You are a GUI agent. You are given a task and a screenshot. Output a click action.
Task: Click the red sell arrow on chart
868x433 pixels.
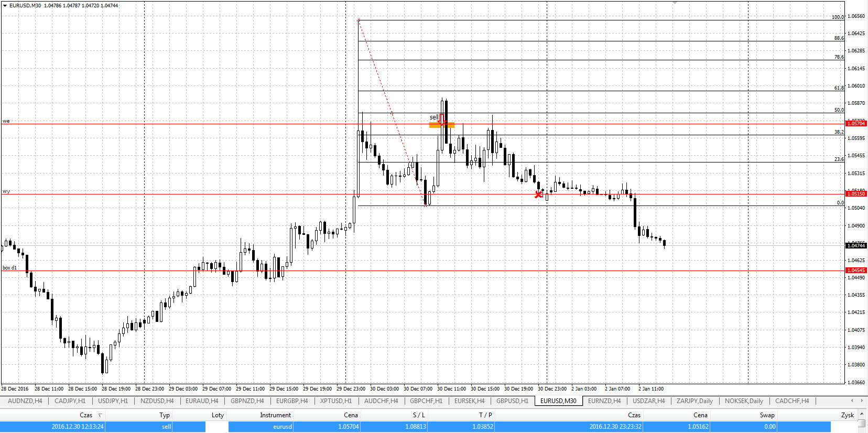pyautogui.click(x=442, y=117)
